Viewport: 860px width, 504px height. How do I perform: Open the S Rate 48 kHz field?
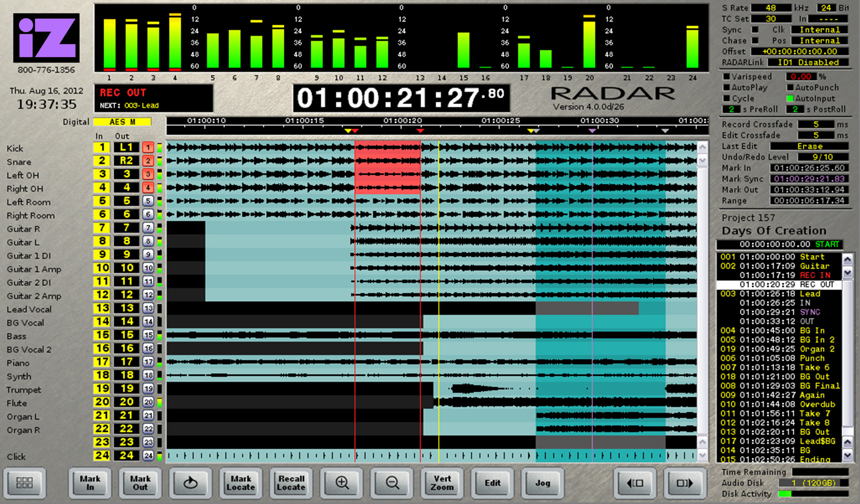[x=771, y=8]
